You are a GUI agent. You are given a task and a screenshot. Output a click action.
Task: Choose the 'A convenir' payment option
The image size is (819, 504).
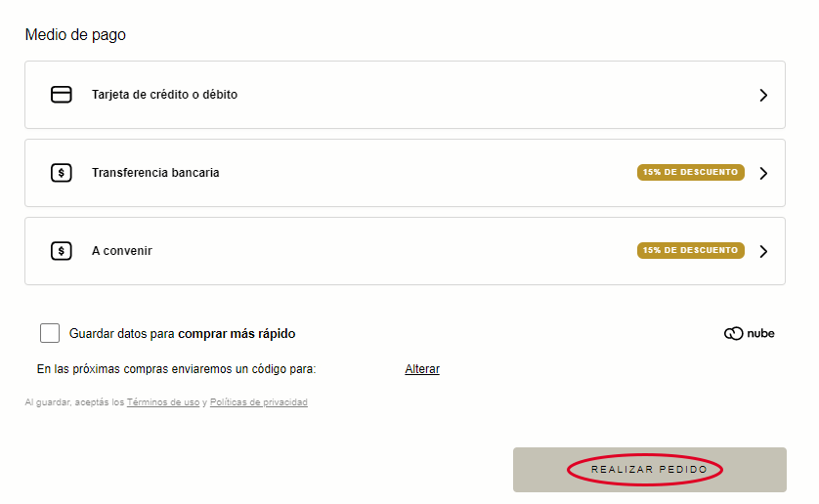coord(122,251)
